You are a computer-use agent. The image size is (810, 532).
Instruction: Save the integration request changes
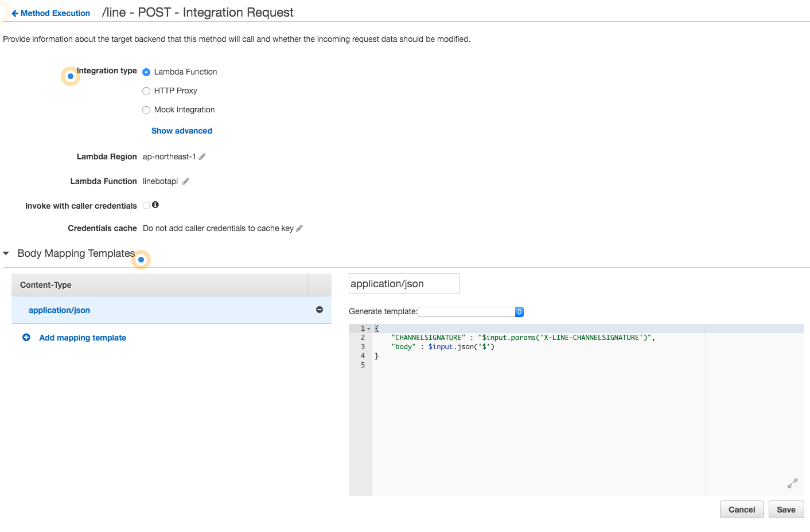(x=786, y=509)
